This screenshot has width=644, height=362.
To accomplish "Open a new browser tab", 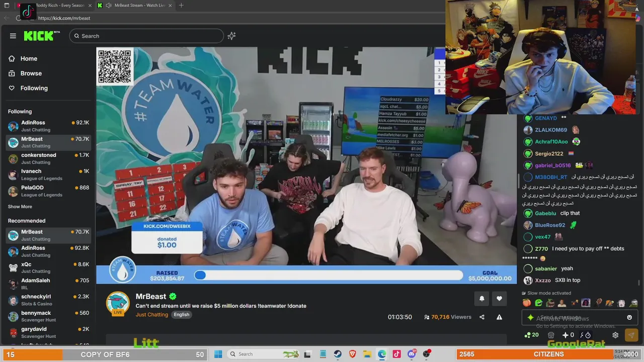I will [x=181, y=5].
